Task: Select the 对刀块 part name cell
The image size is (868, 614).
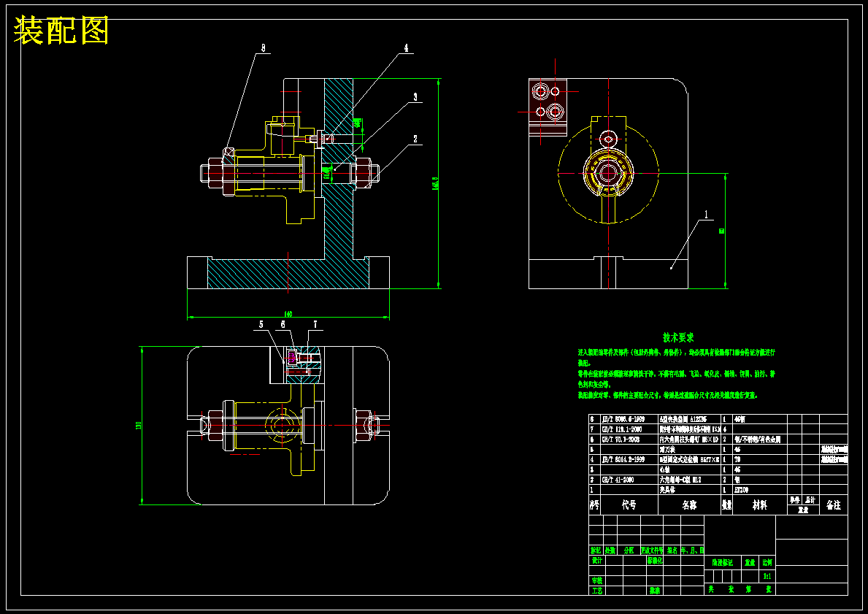Action: pyautogui.click(x=668, y=450)
